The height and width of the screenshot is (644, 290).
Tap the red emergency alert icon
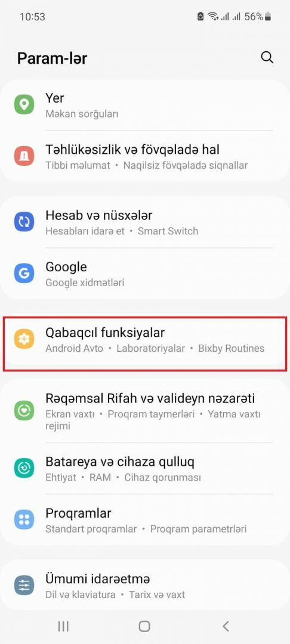(24, 156)
